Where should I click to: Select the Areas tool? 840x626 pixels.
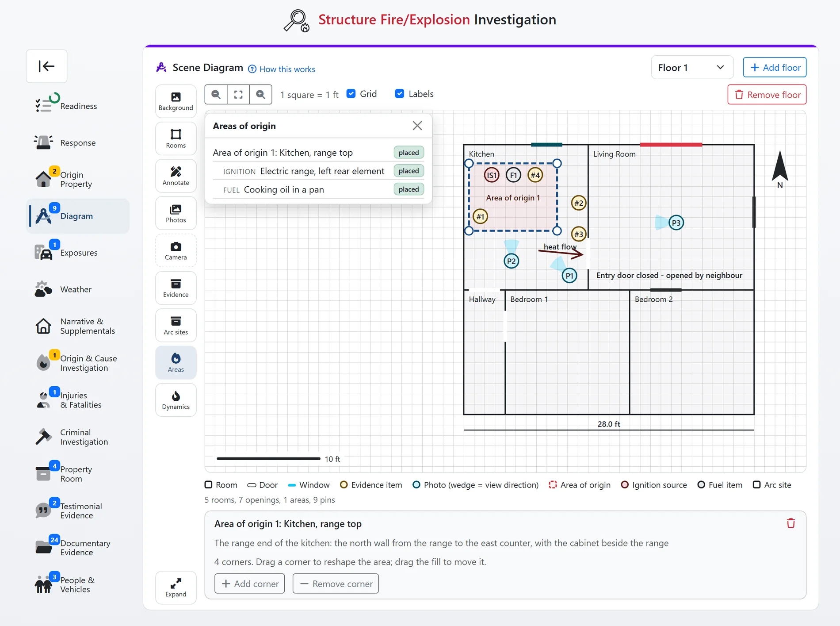click(x=176, y=363)
